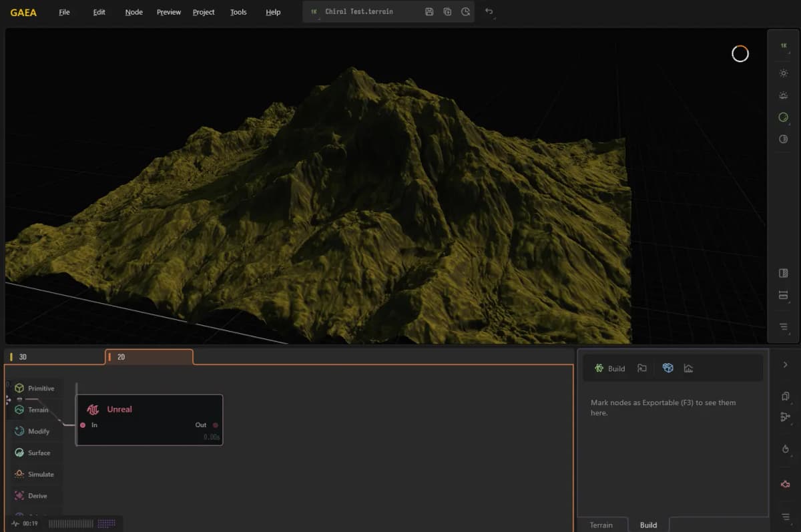
Task: Click the activity pulse icon near the timer
Action: [15, 523]
